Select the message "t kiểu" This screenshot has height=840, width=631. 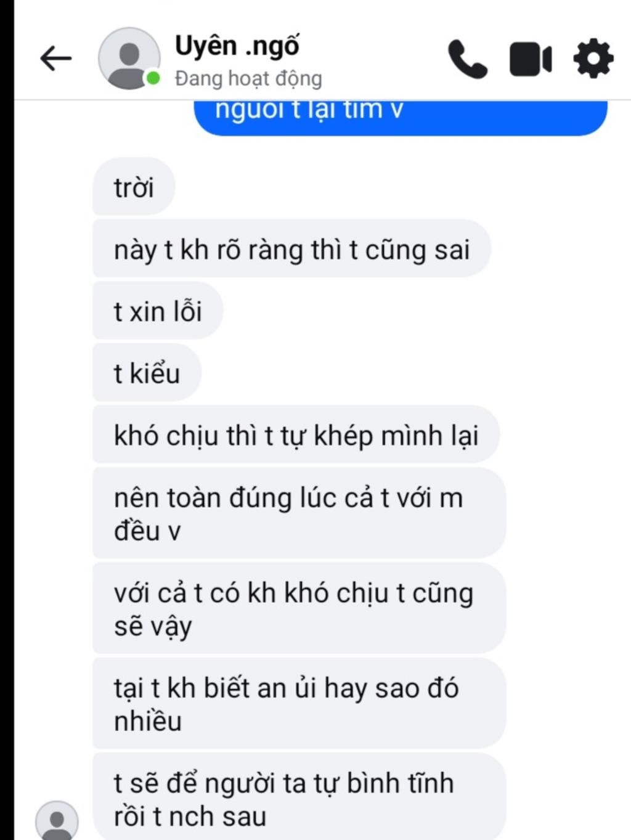[x=147, y=373]
